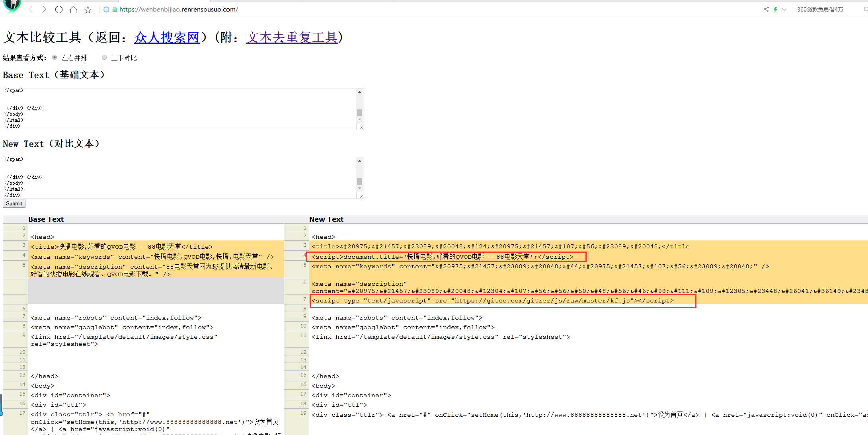Click Base Text robots meta line
Screen dimensions: 868x435
pyautogui.click(x=116, y=318)
